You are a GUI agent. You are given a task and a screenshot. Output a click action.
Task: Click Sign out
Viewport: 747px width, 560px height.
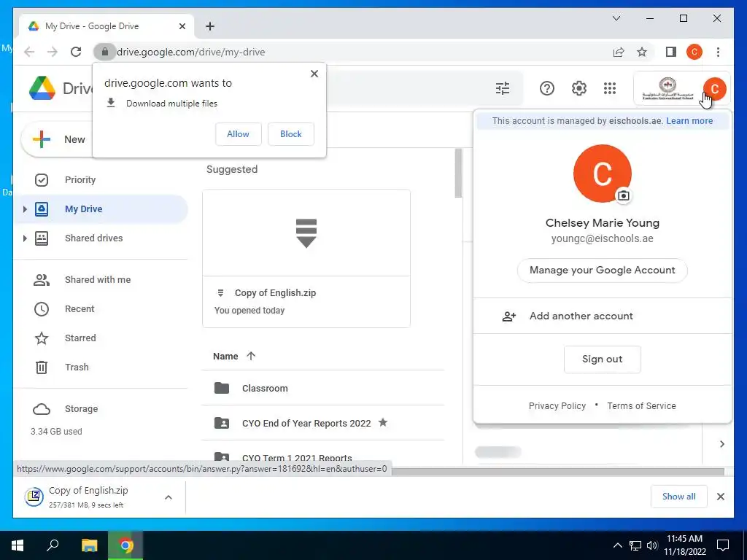[x=602, y=359]
